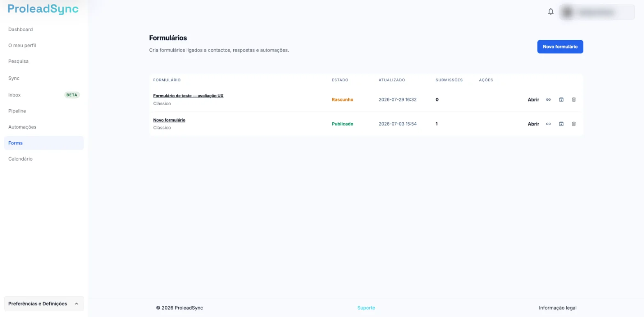
Task: Click the SUBMISSÕES column header
Action: click(x=449, y=80)
